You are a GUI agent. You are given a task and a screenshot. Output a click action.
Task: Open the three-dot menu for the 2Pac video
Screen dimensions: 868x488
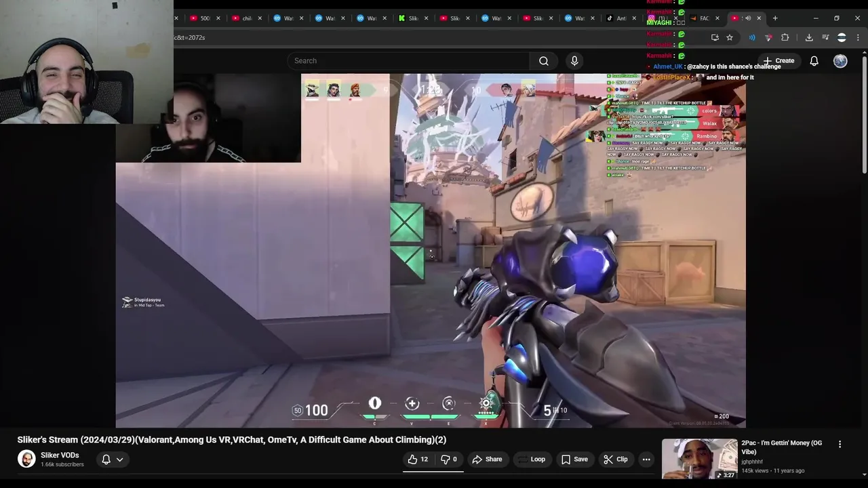(840, 445)
